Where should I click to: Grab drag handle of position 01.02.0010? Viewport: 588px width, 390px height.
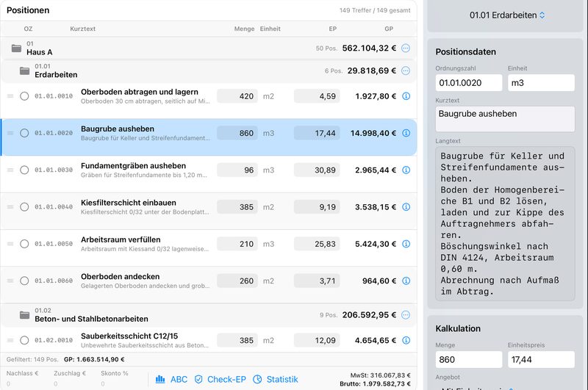pos(10,340)
